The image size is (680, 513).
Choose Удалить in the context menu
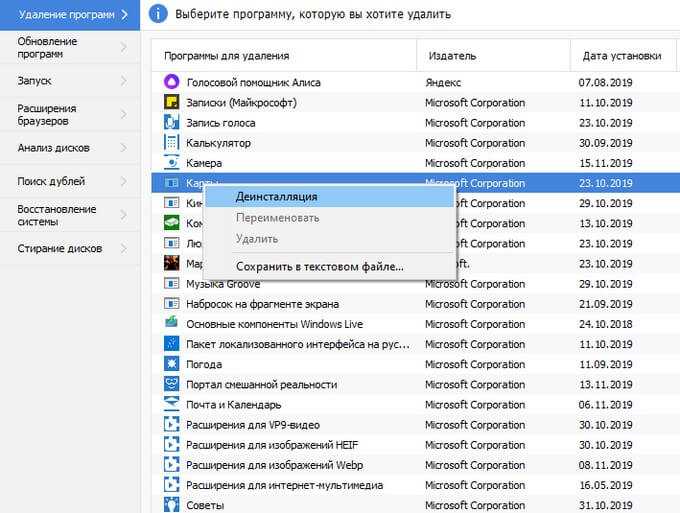(330, 239)
